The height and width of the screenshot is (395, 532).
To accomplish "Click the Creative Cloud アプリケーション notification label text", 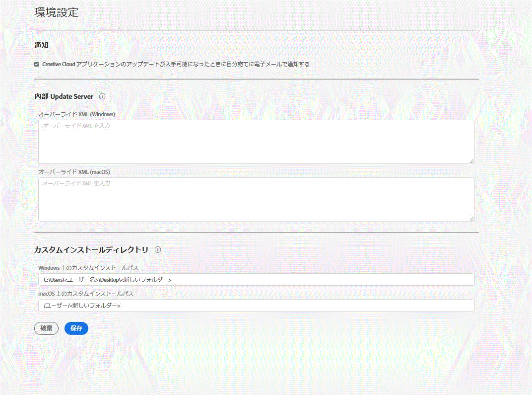I will coord(176,64).
